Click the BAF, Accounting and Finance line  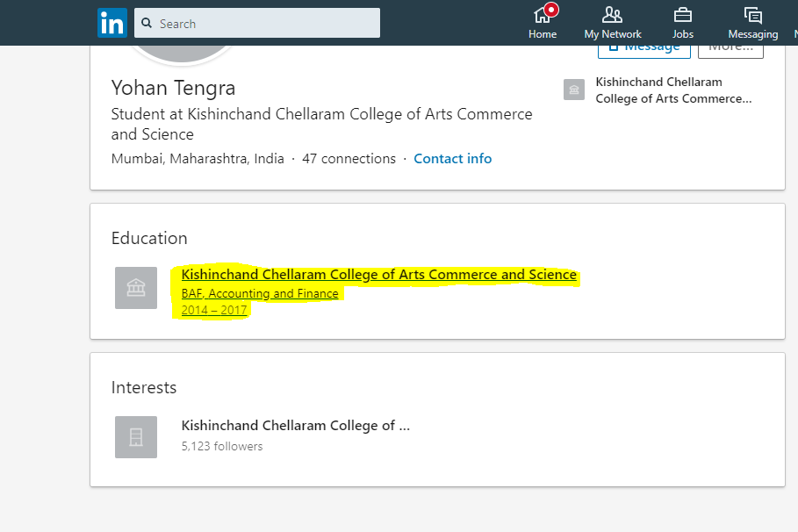pos(260,293)
